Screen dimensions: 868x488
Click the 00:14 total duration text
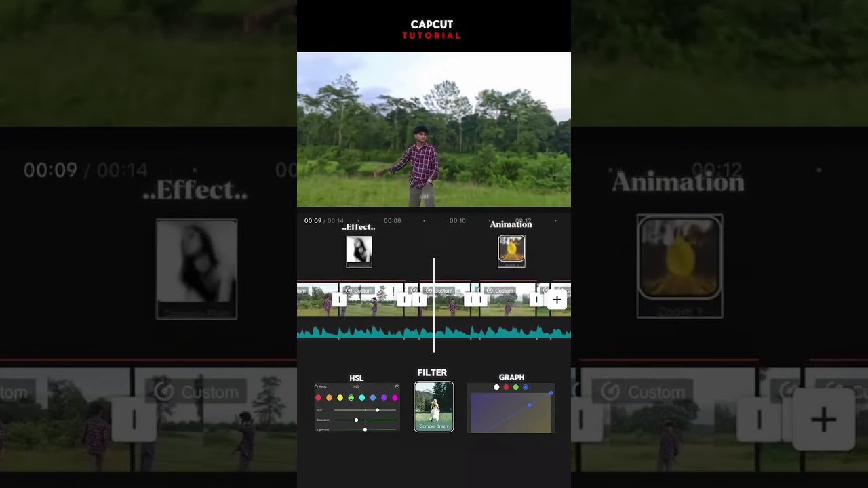(336, 220)
